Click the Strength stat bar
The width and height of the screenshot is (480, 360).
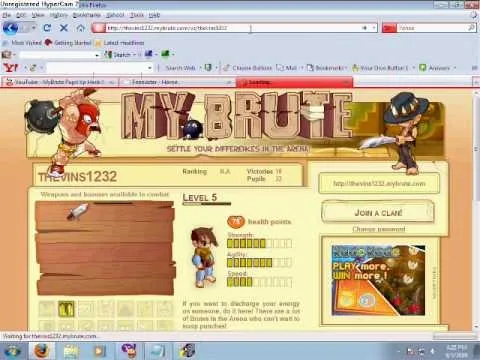pos(259,243)
